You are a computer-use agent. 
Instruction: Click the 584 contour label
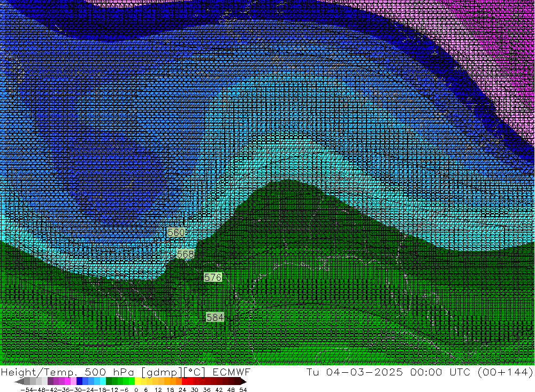(x=215, y=317)
